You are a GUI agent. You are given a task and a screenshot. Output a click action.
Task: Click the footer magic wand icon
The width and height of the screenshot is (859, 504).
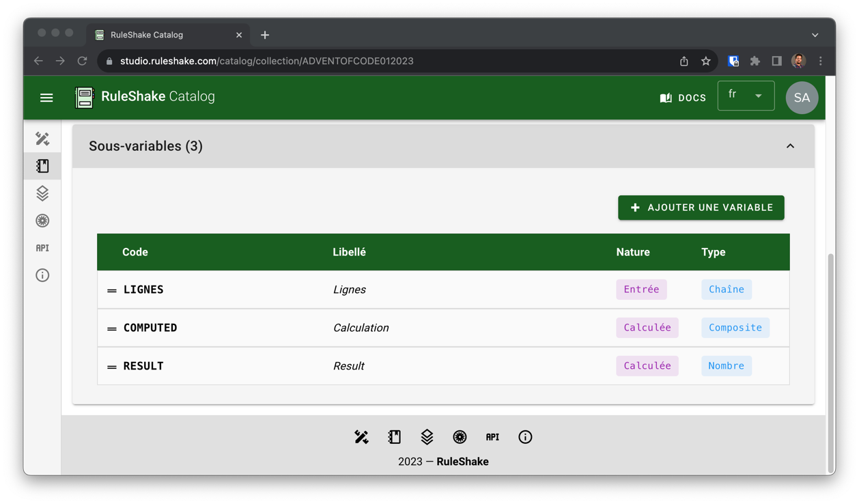(361, 437)
